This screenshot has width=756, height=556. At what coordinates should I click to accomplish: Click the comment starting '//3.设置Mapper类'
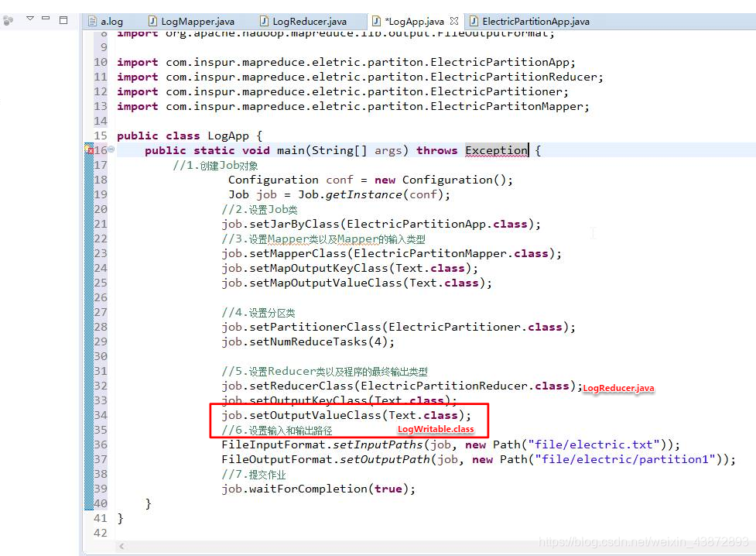323,239
